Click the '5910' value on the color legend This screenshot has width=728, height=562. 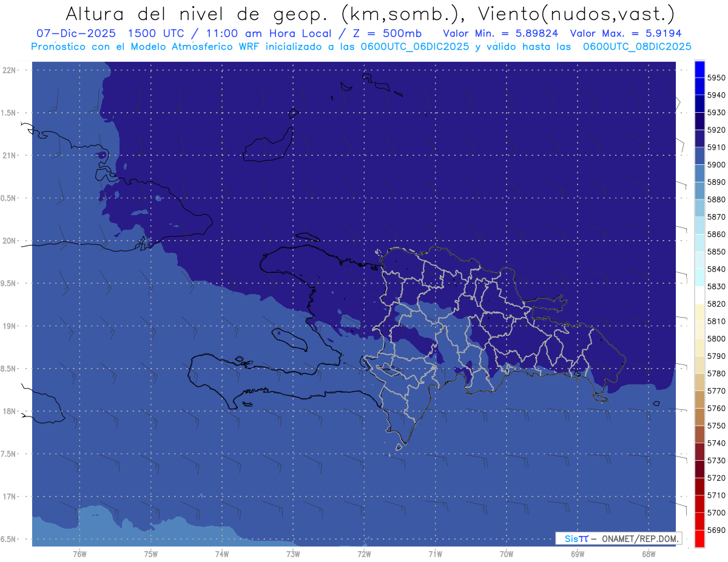click(716, 147)
